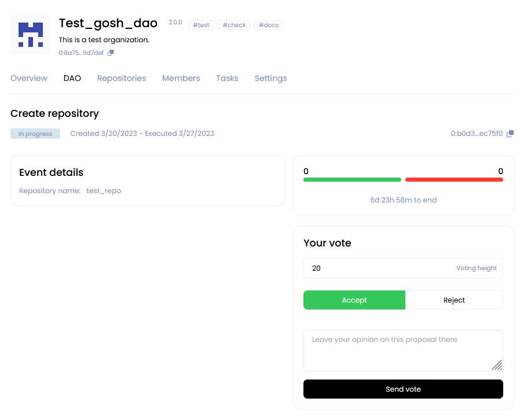Go to the Repositories tab

click(122, 78)
